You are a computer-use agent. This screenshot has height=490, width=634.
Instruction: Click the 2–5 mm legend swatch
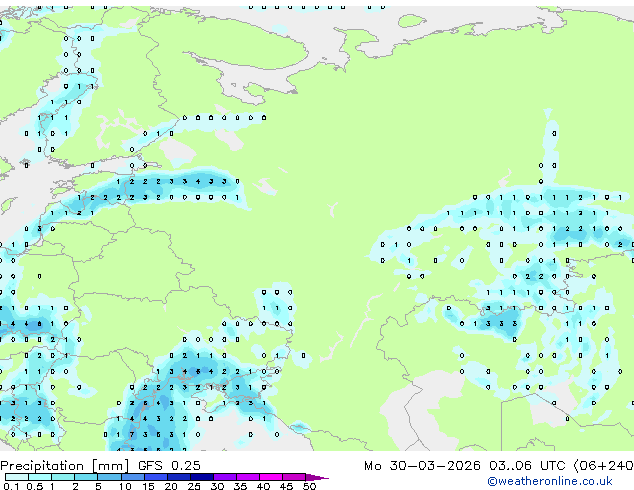pos(86,477)
